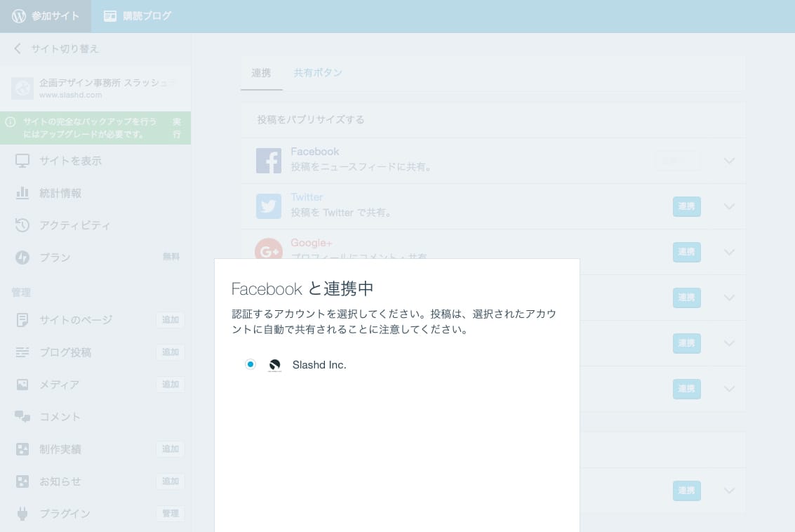The height and width of the screenshot is (532, 795).
Task: Click the Facebook logo icon
Action: [x=269, y=161]
